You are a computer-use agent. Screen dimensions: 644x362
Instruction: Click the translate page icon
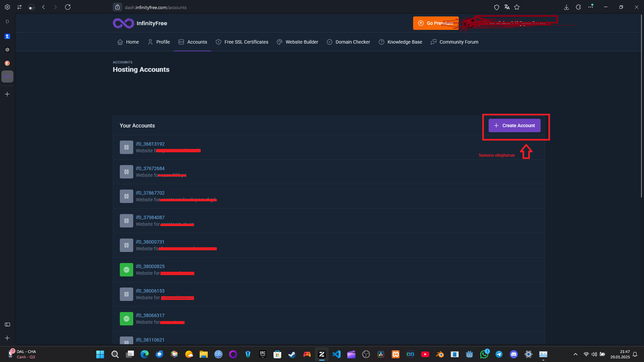click(507, 7)
